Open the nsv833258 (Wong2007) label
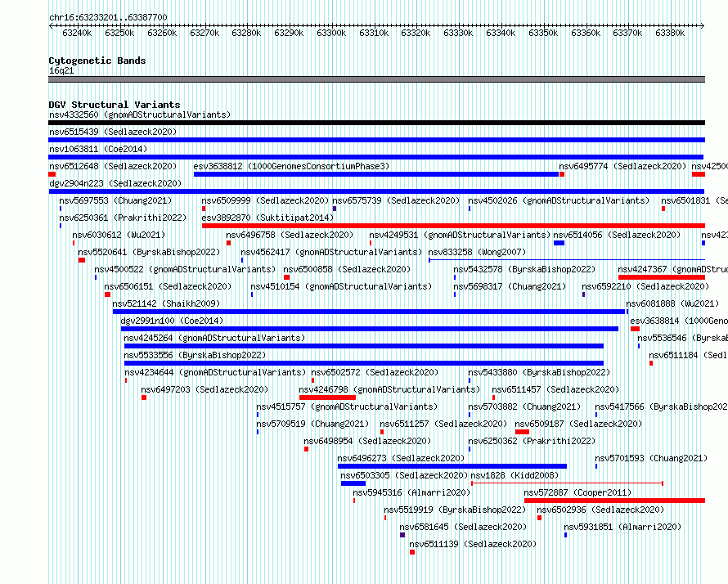 477,252
